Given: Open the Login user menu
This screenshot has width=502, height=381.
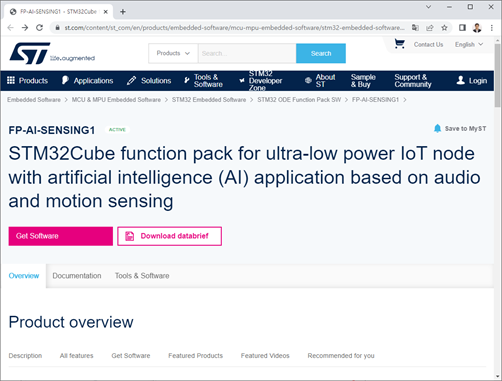Looking at the screenshot, I should [x=472, y=81].
